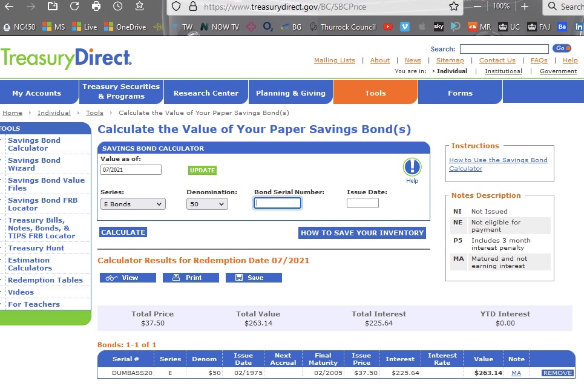Open the Behance bookmark icon
Screen dimensions: 584x392
pyautogui.click(x=562, y=27)
